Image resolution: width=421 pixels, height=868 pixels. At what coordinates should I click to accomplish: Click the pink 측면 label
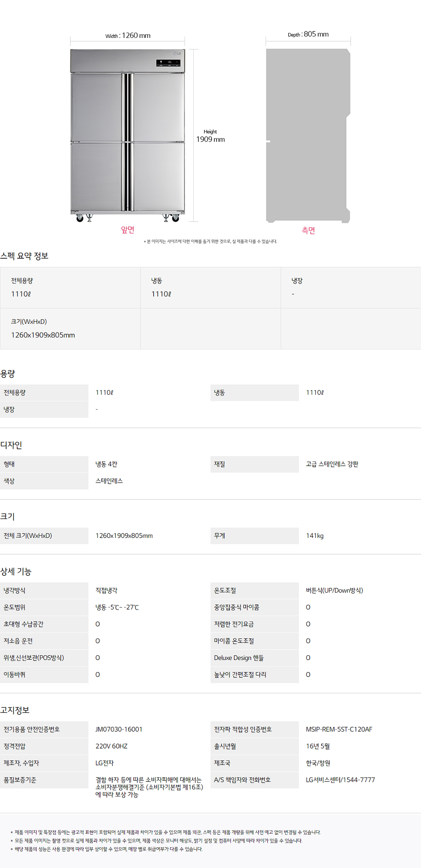click(x=308, y=230)
